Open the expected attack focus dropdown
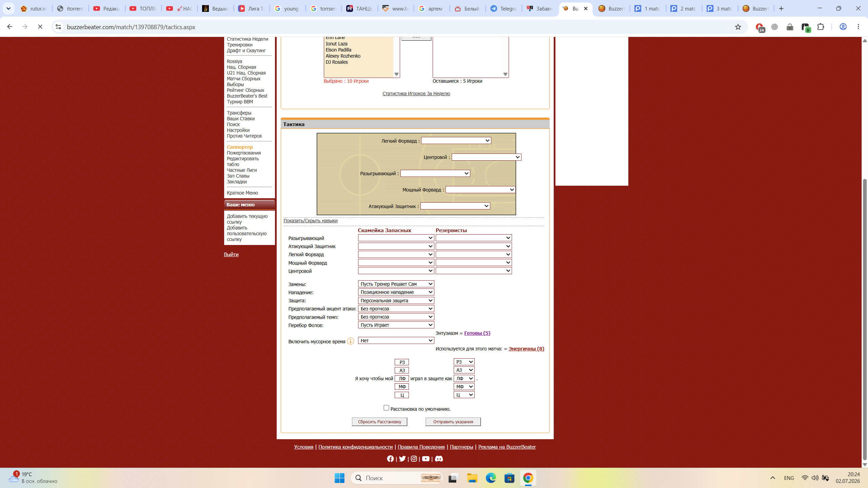Image resolution: width=868 pixels, height=488 pixels. 396,309
